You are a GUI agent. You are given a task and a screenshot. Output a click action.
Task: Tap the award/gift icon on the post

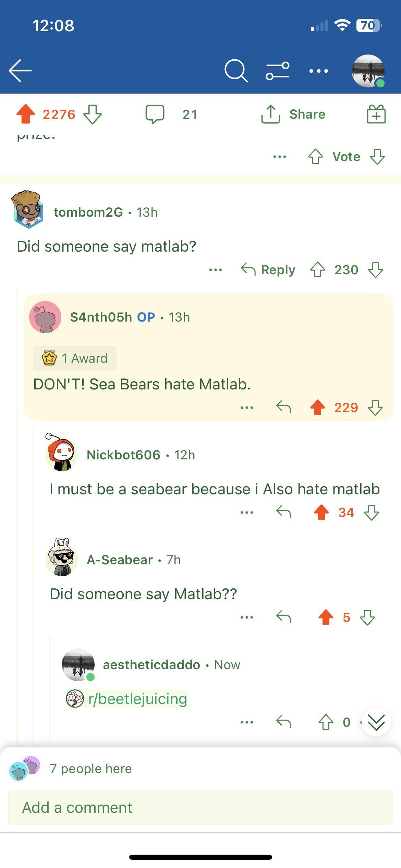pyautogui.click(x=376, y=114)
